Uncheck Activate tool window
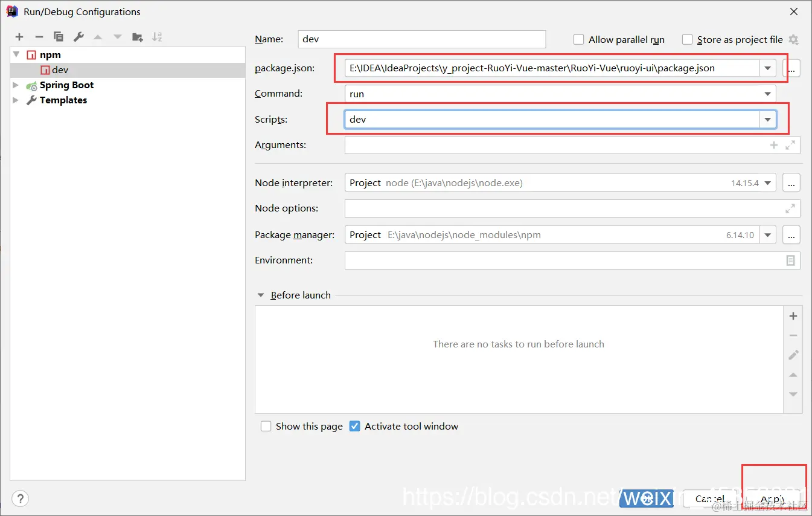812x516 pixels. click(355, 426)
